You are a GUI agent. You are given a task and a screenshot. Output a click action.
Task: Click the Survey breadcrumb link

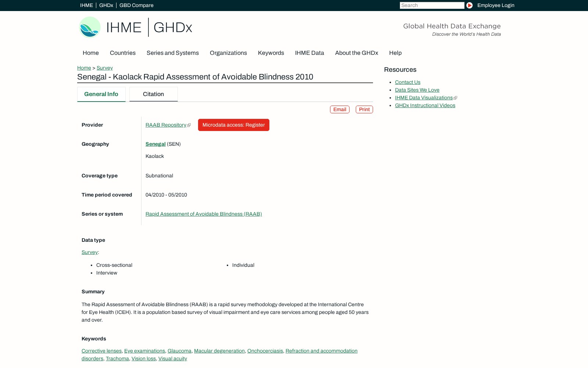tap(105, 68)
